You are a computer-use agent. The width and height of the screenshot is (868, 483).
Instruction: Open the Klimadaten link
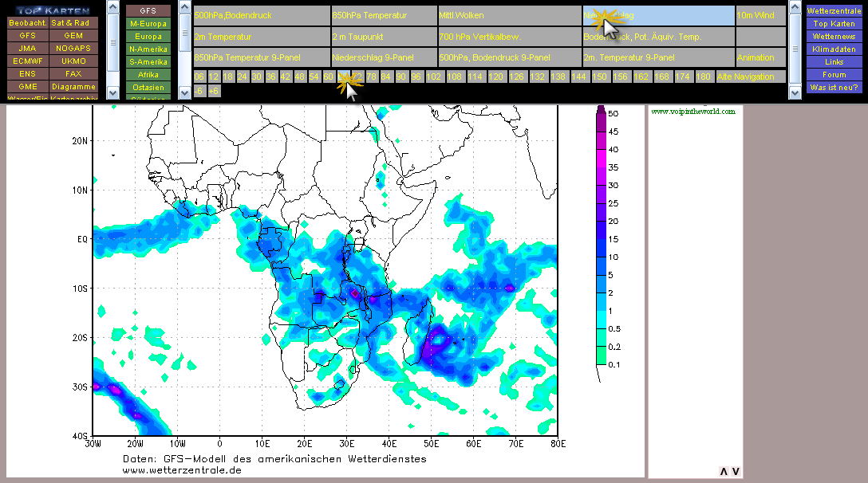(x=834, y=49)
